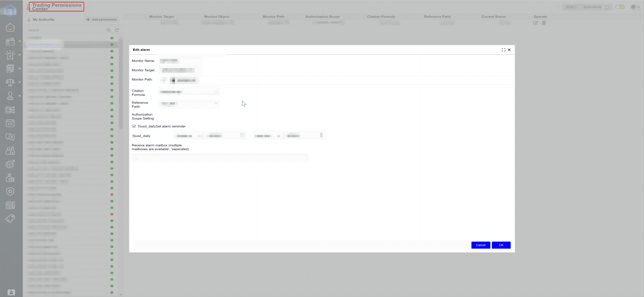Click Add permissions button
The image size is (644, 297).
[102, 20]
